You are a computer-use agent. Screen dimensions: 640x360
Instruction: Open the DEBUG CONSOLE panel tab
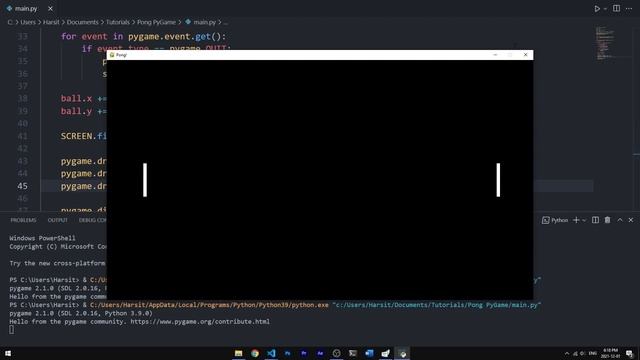(x=93, y=220)
